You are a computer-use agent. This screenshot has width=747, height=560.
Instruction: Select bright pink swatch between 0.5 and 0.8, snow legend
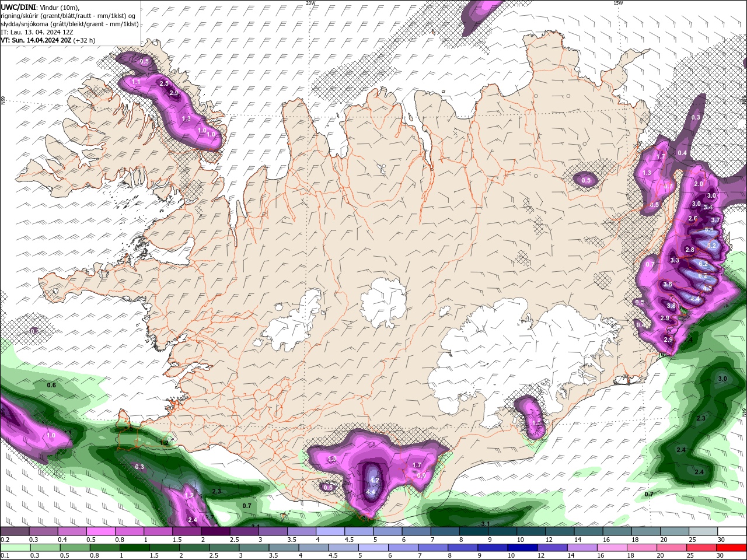point(100,531)
